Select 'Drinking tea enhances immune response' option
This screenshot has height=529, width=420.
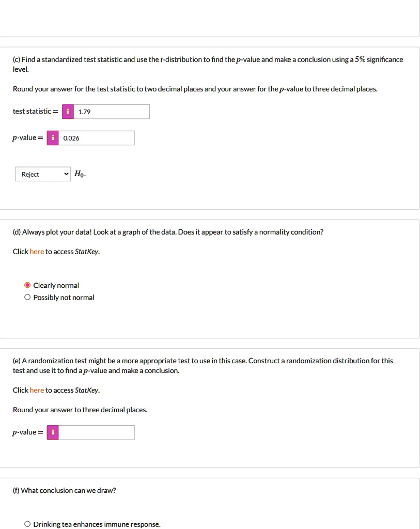[27, 524]
